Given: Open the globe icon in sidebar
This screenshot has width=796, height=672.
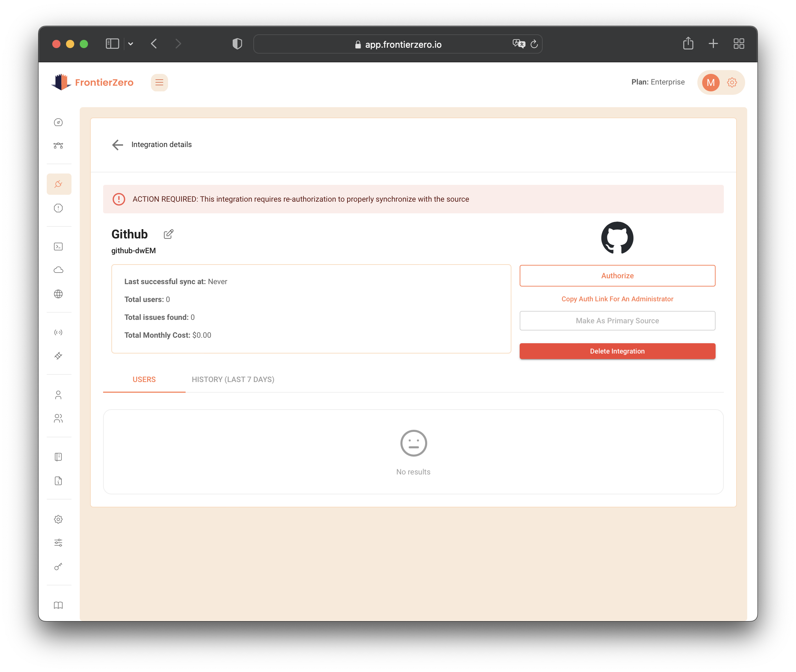Looking at the screenshot, I should [x=58, y=294].
